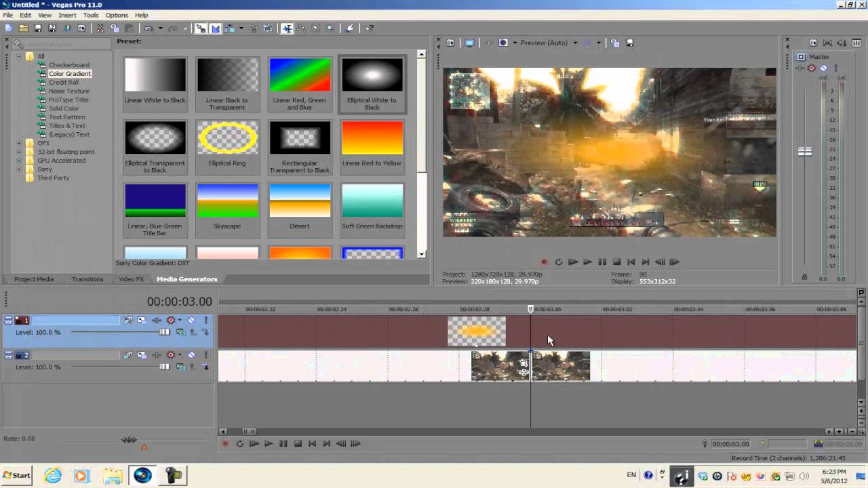The image size is (868, 488).
Task: Toggle Master bus mute icon
Action: point(823,68)
